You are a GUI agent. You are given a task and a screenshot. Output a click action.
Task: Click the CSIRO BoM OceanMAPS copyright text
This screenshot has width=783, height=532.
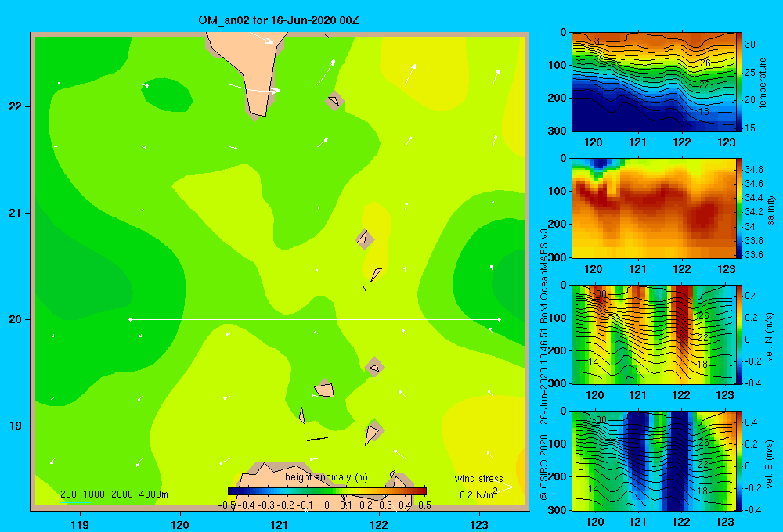(x=544, y=365)
